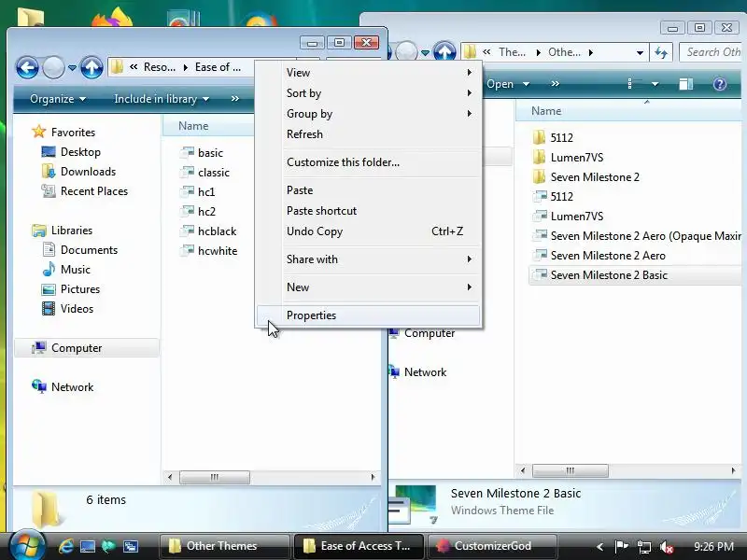The image size is (747, 560).
Task: Open the Include in library dropdown
Action: tap(162, 99)
